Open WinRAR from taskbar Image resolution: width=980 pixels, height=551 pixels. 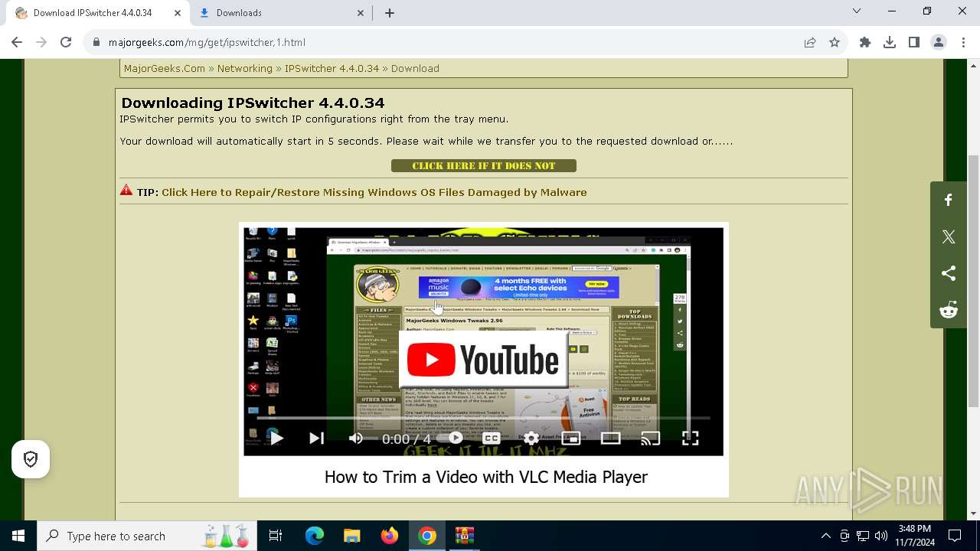[464, 536]
